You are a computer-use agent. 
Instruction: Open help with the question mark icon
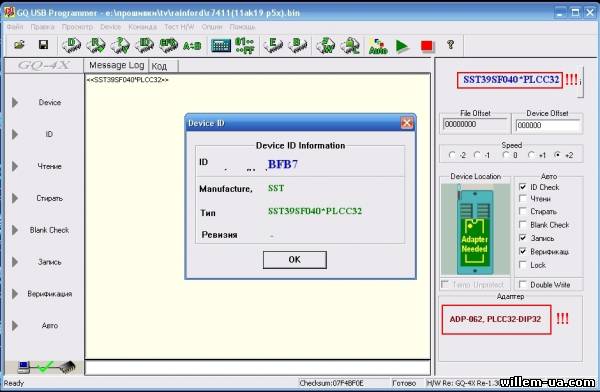click(450, 45)
